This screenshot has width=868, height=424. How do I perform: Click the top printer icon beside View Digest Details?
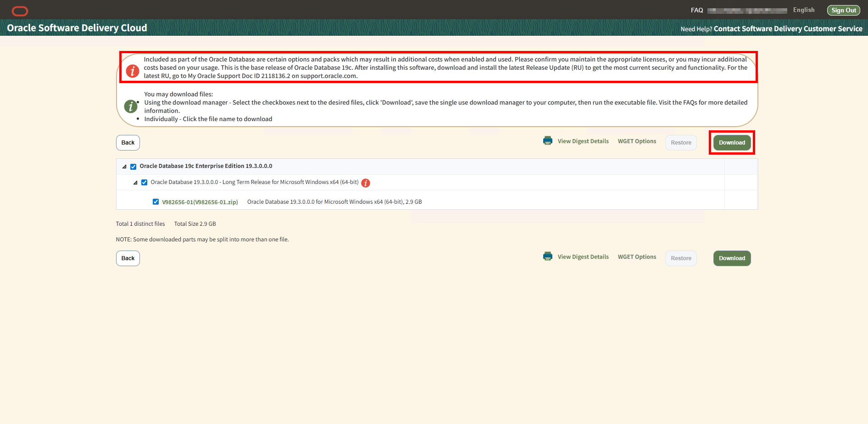pyautogui.click(x=548, y=141)
